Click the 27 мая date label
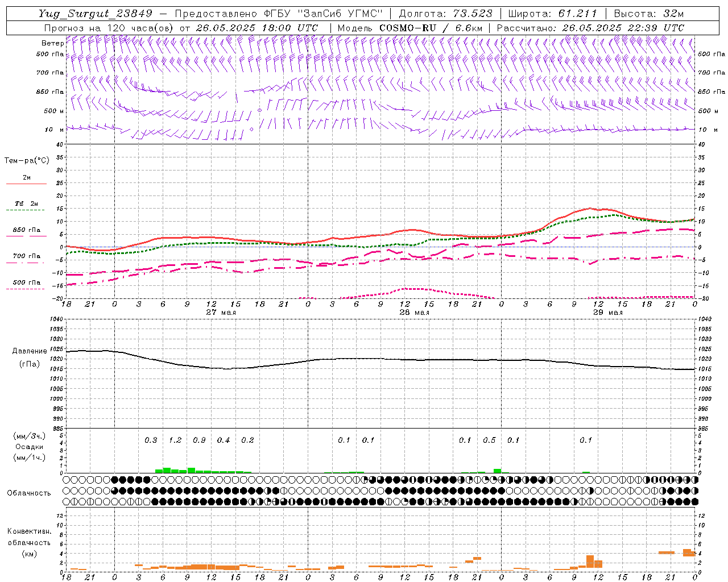Image resolution: width=728 pixels, height=582 pixels. 221,313
